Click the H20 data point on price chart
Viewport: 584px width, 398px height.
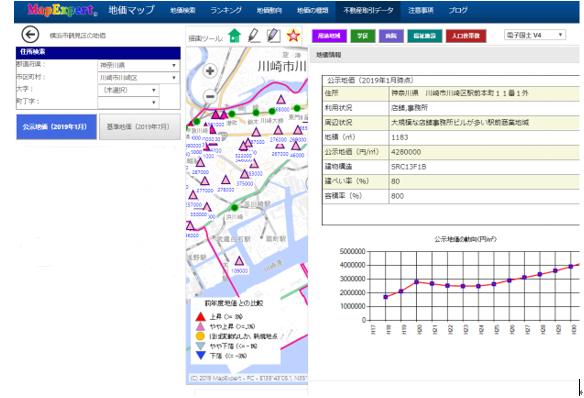tap(417, 282)
